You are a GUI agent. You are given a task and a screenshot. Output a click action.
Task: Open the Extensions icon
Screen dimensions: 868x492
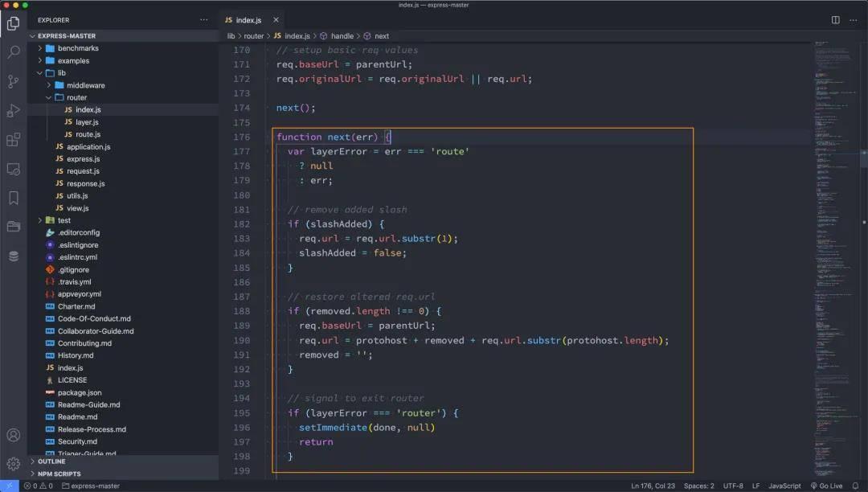12,139
